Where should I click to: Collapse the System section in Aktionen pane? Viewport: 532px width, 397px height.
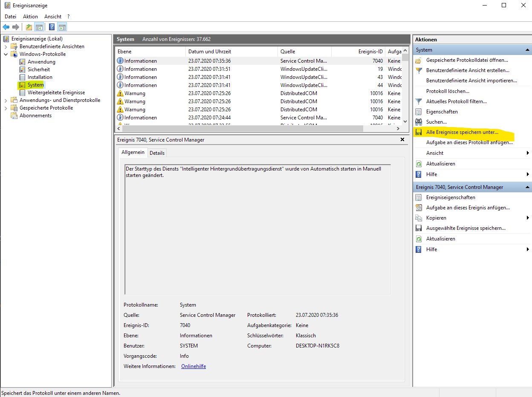pos(528,50)
